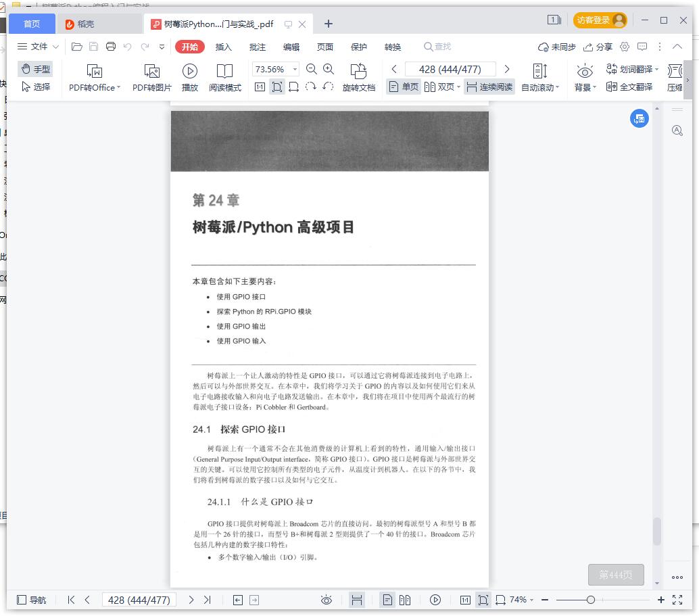Expand the 背景 background dropdown
Viewport: 699px width, 616px height.
pyautogui.click(x=595, y=87)
